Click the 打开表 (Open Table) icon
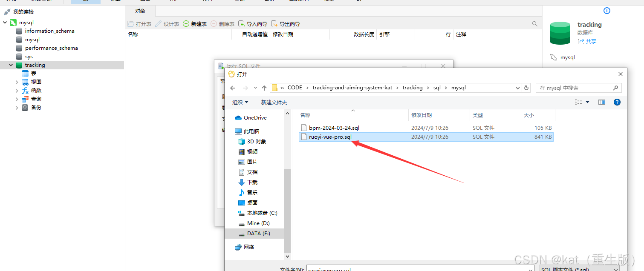 [x=139, y=23]
